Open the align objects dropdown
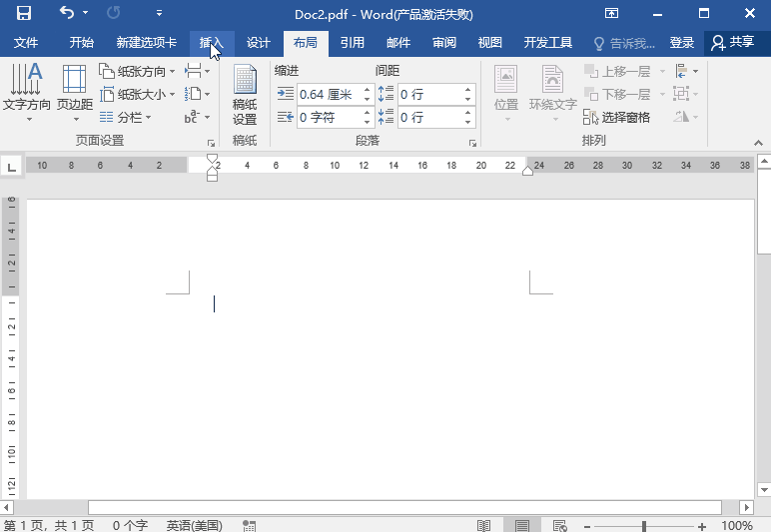 point(686,71)
